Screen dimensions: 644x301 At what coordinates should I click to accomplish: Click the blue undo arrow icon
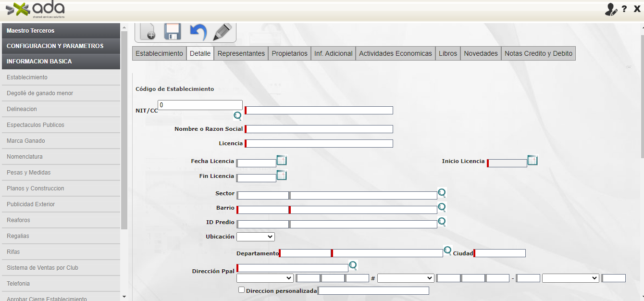point(198,32)
